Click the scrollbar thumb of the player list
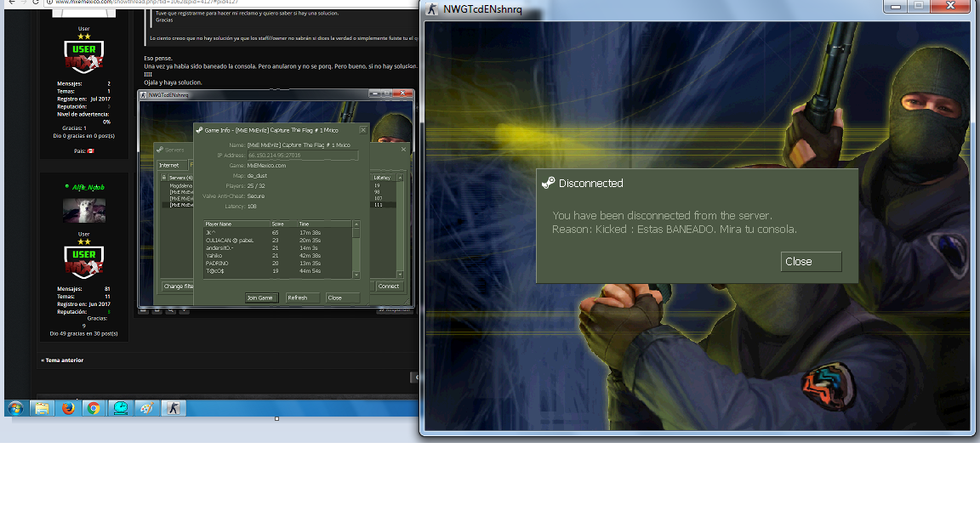This screenshot has height=522, width=980. (356, 233)
